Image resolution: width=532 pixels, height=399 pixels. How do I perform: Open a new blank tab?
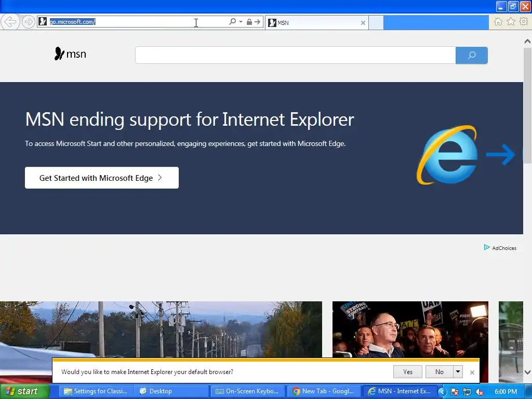click(x=376, y=23)
